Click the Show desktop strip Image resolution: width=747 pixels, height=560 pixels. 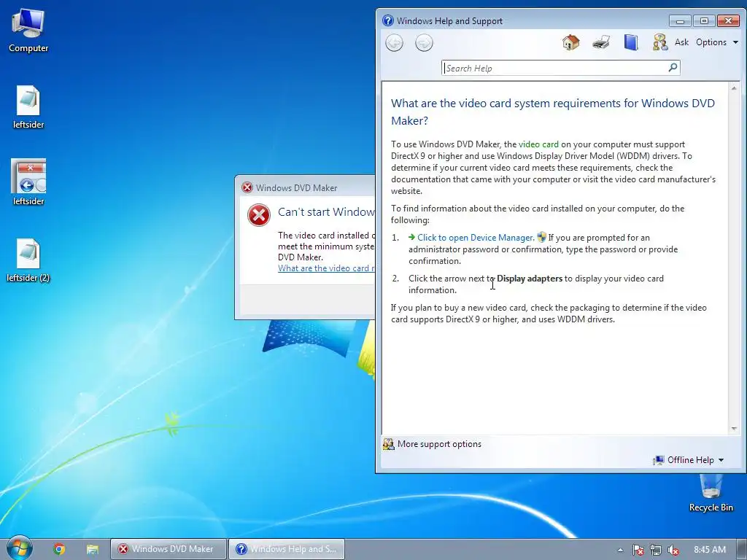click(743, 549)
